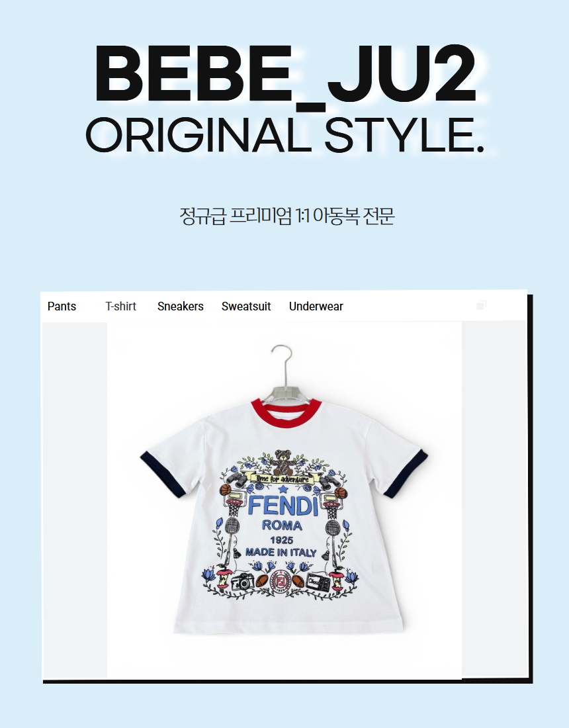This screenshot has width=569, height=728.
Task: Open the Underwear tab
Action: [316, 306]
